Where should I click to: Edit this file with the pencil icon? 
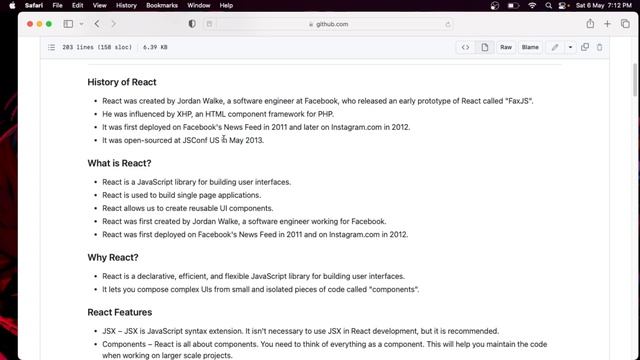(555, 47)
